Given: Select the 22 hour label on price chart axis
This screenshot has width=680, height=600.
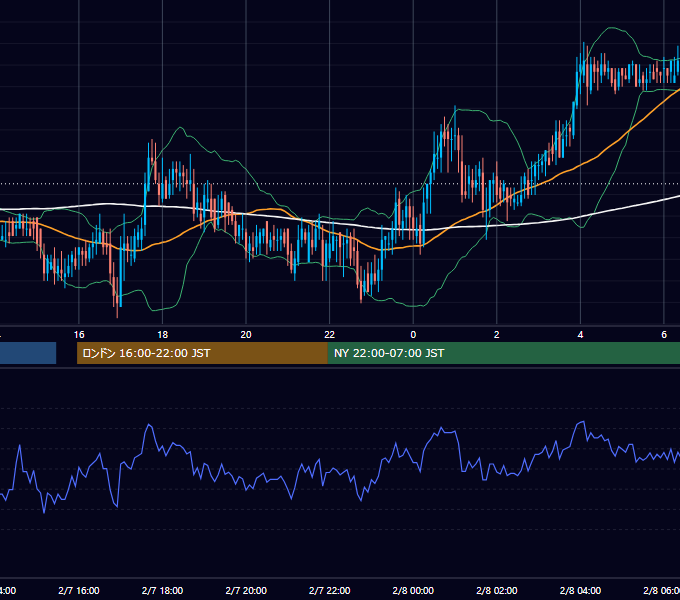Looking at the screenshot, I should 330,335.
